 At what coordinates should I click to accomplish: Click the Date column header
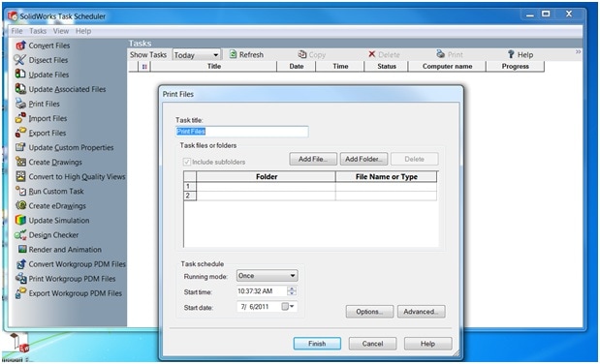tap(297, 66)
